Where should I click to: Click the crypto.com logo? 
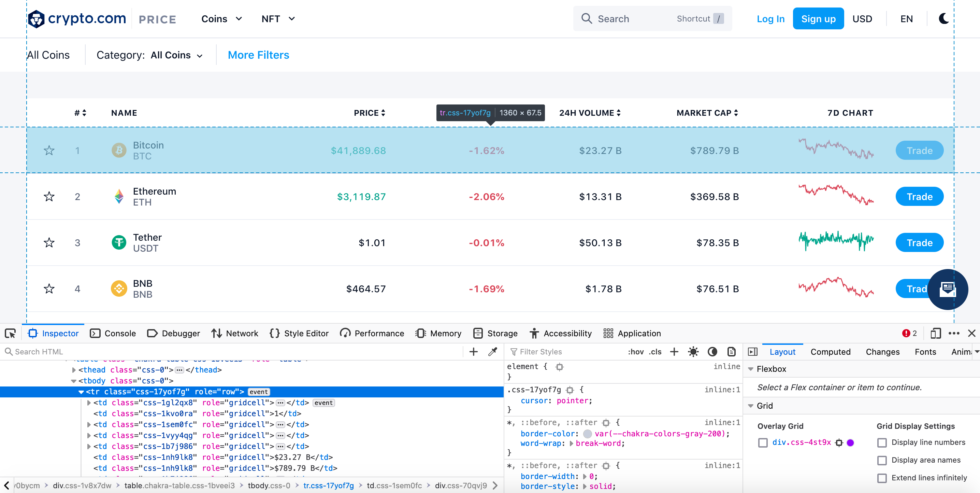coord(77,18)
